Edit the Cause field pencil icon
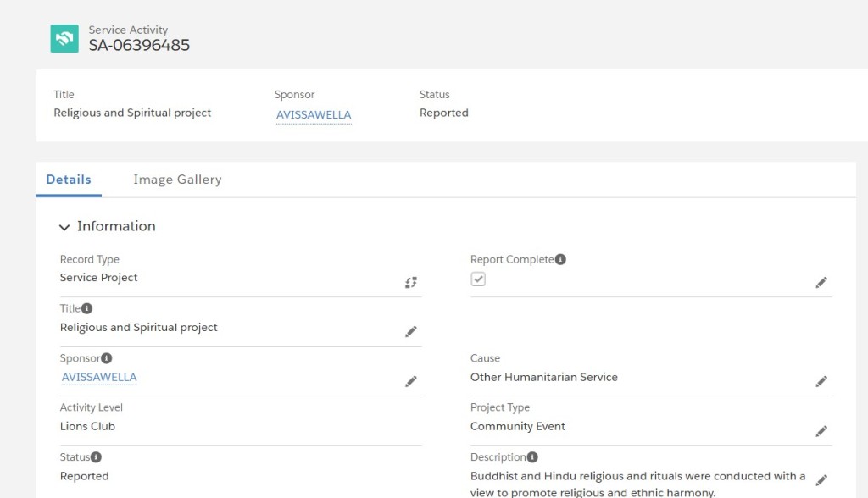Screen dimensions: 868x498 821,381
